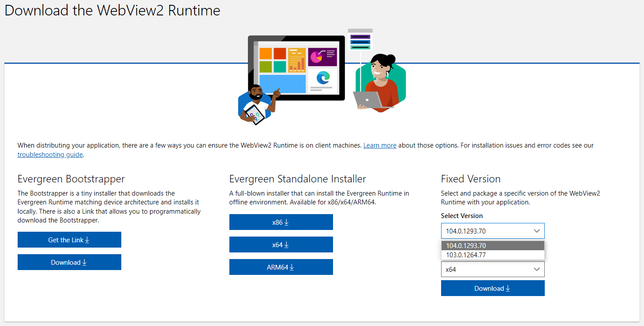Image resolution: width=644 pixels, height=326 pixels.
Task: Open the troubleshooting guide link
Action: [50, 155]
